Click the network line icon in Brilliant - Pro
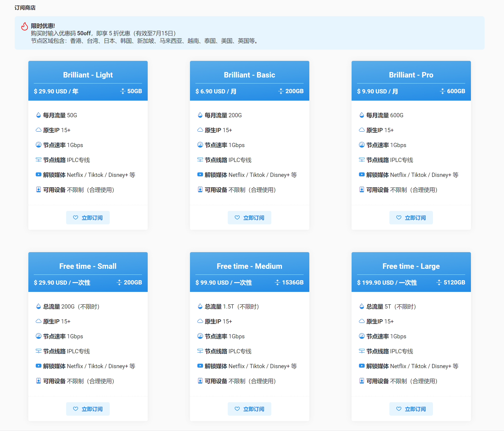This screenshot has height=431, width=504. point(362,160)
